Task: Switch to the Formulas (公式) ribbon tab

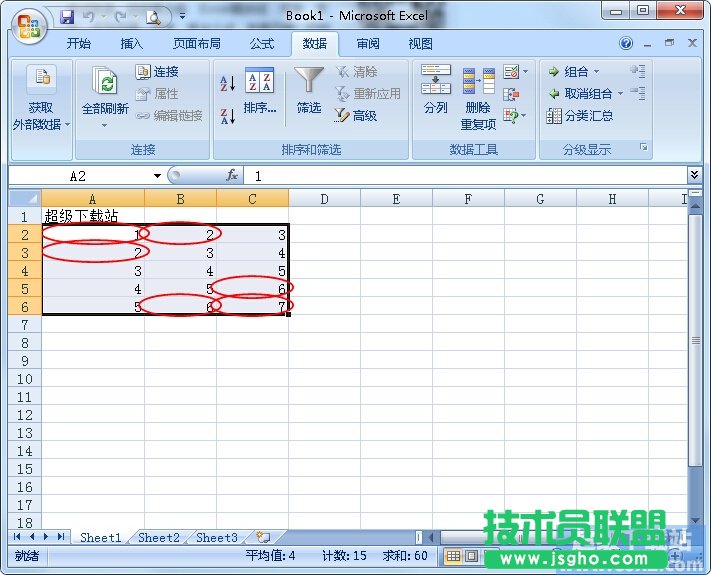Action: tap(262, 44)
